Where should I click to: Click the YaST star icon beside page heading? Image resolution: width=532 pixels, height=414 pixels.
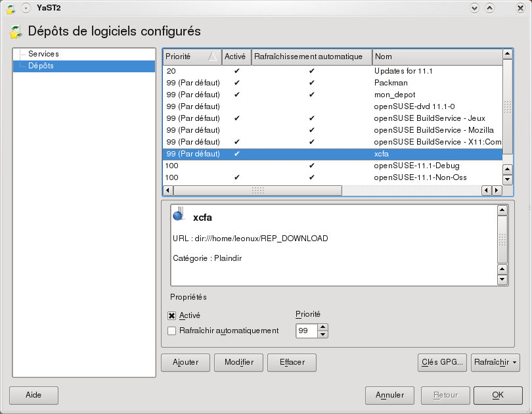(x=15, y=32)
